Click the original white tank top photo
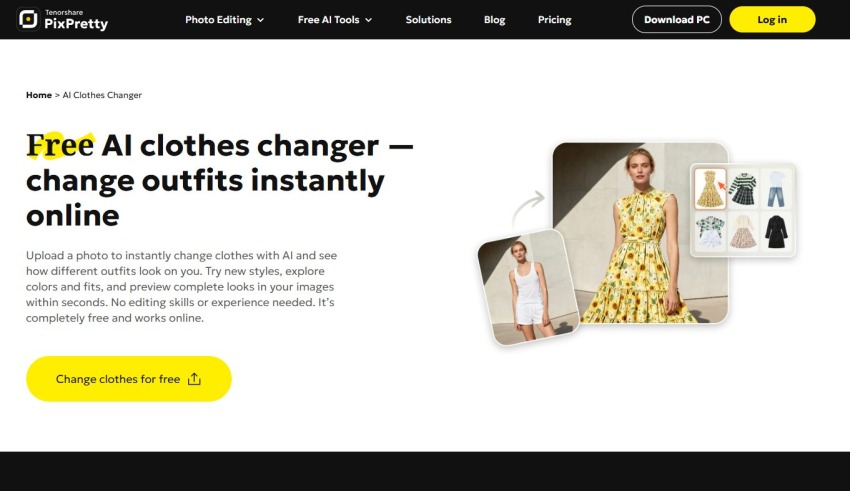 click(529, 287)
